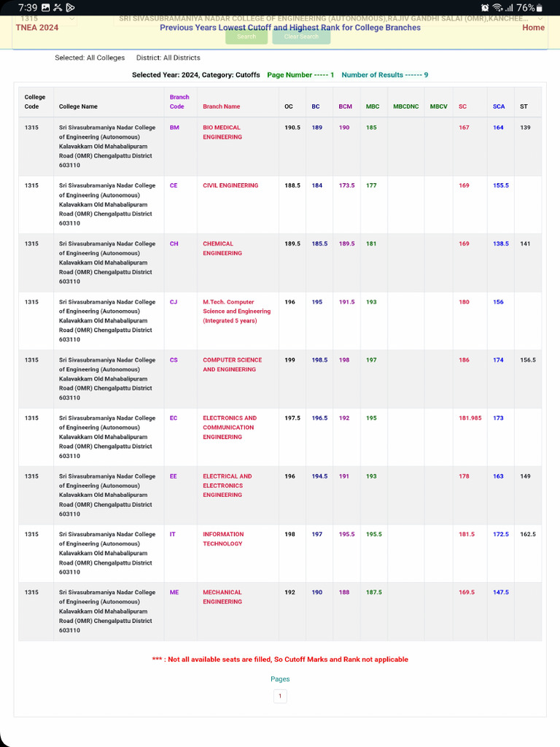Tap the alarm icon in status bar
This screenshot has height=747, width=560.
[485, 7]
